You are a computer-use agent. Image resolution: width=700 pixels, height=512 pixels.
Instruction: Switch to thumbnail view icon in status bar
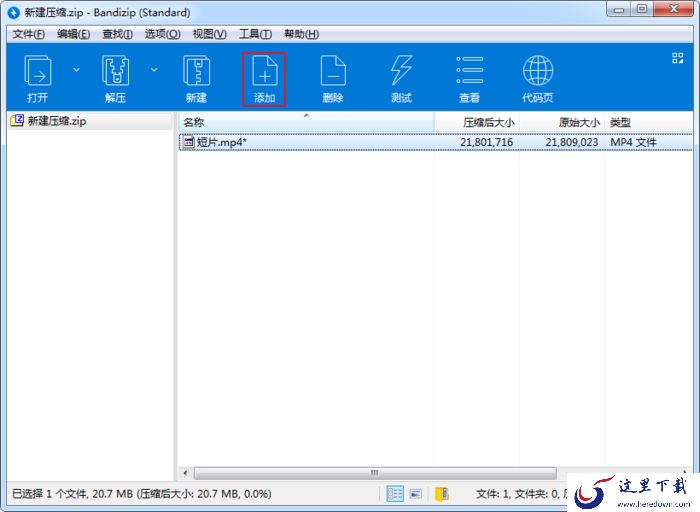click(416, 494)
